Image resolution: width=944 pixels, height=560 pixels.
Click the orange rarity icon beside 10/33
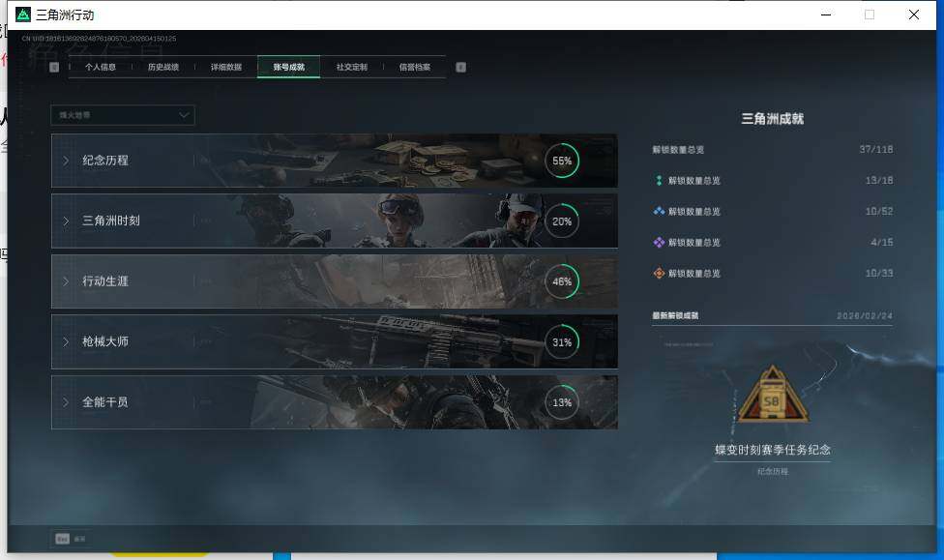[659, 273]
